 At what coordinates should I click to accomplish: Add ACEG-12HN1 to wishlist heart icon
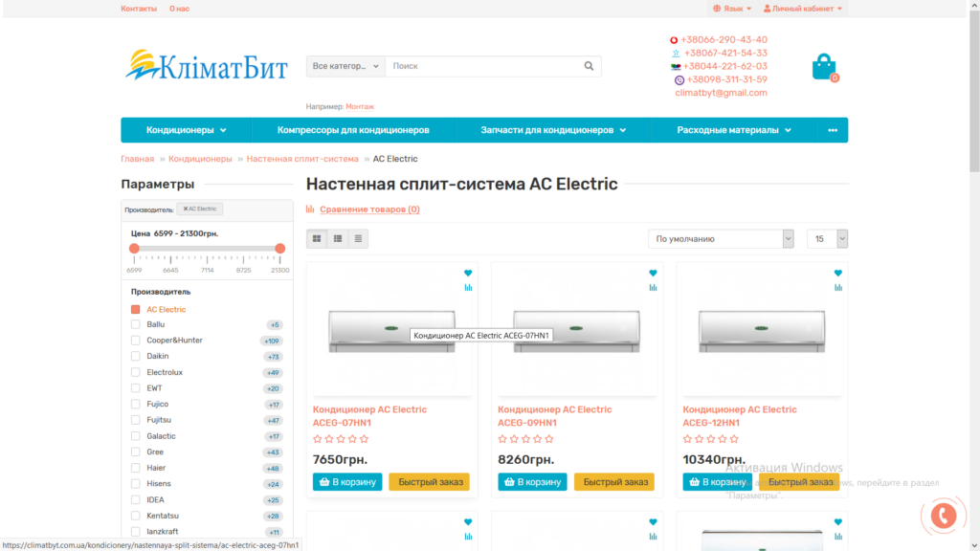click(x=838, y=273)
